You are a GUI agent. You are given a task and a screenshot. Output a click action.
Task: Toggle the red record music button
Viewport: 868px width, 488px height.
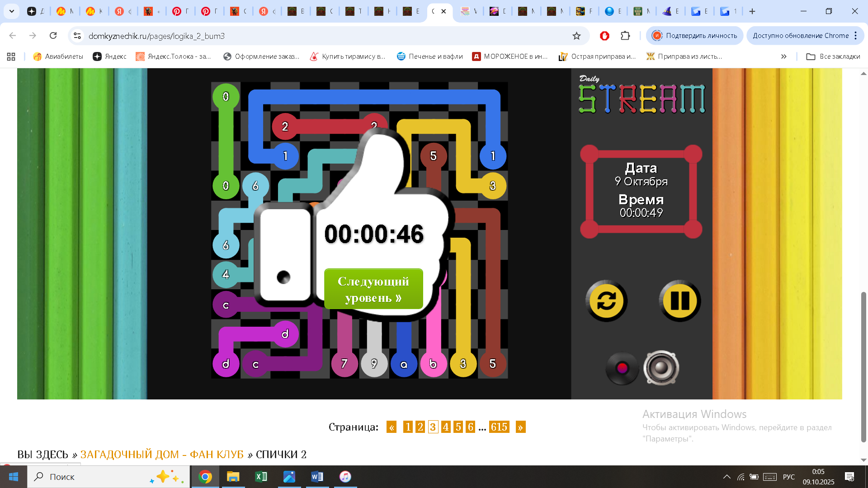622,368
